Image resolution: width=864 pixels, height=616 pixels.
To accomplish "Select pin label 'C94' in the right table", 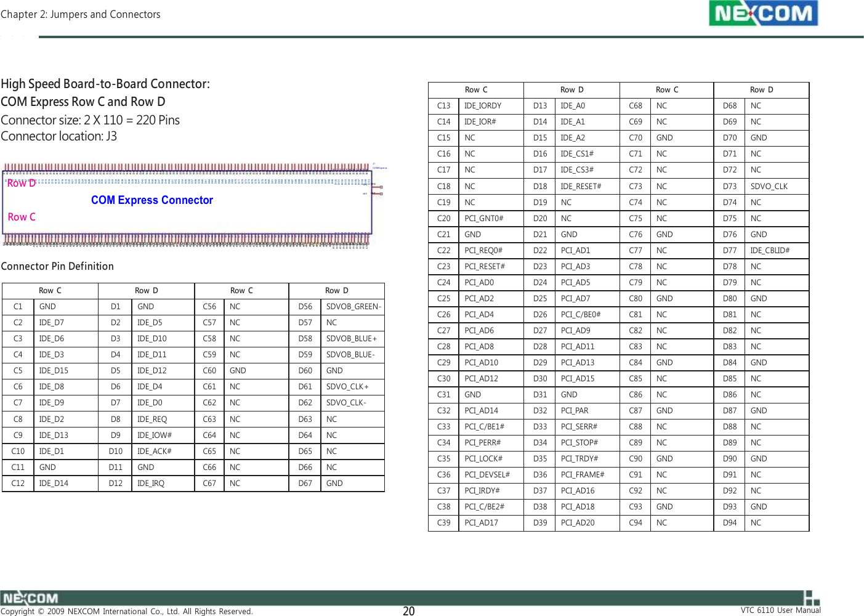I will 636,523.
